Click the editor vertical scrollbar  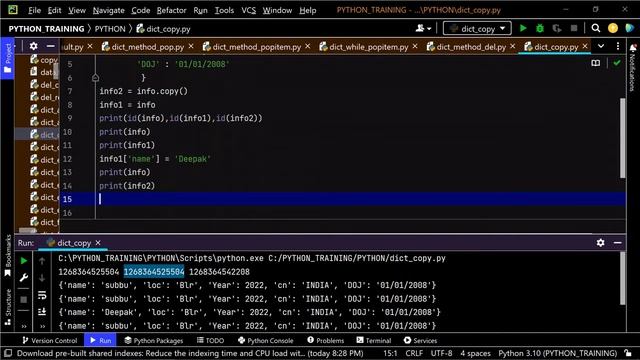pos(622,138)
